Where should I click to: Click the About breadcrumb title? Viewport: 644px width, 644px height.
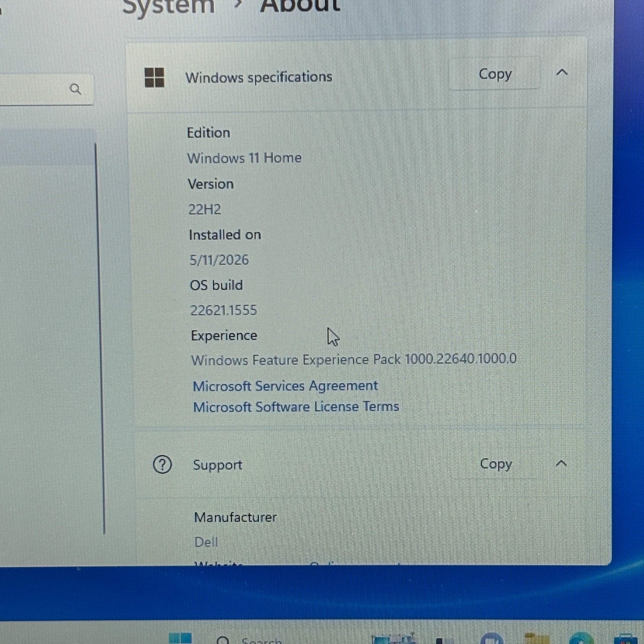300,6
